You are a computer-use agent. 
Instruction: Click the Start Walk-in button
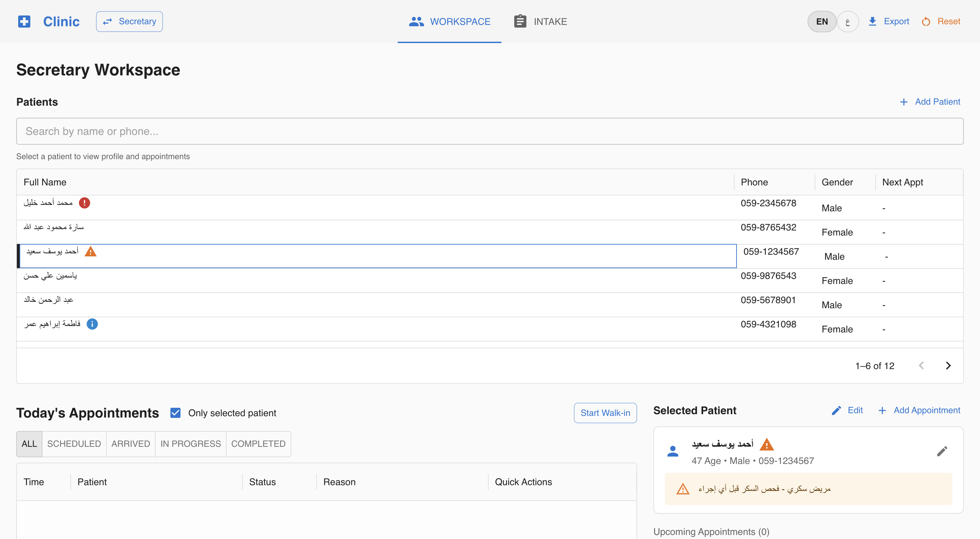tap(605, 413)
